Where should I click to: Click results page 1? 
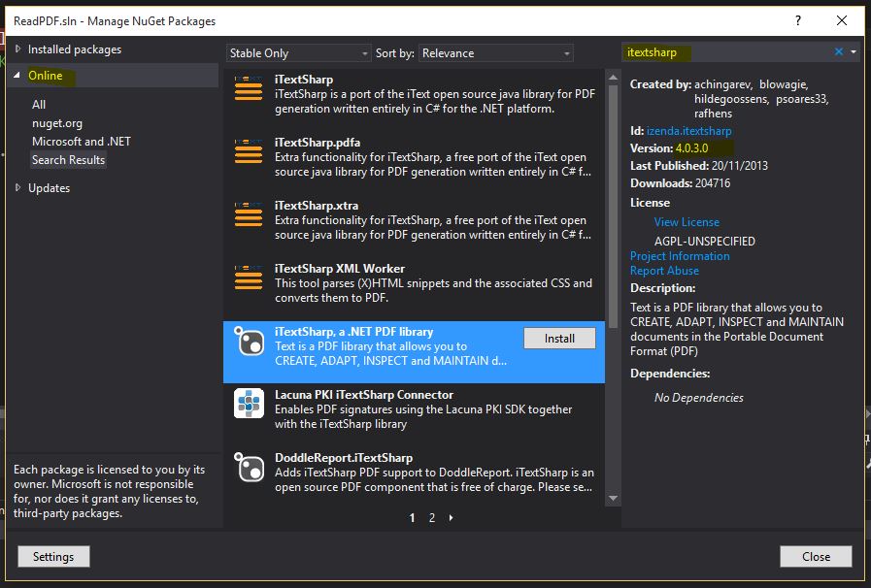(412, 517)
